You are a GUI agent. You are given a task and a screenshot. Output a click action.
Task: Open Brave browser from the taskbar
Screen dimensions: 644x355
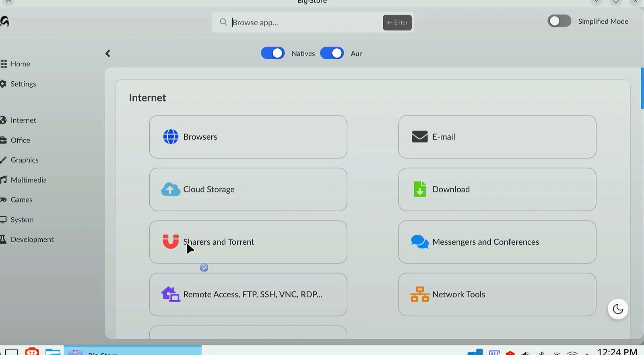pos(32,351)
